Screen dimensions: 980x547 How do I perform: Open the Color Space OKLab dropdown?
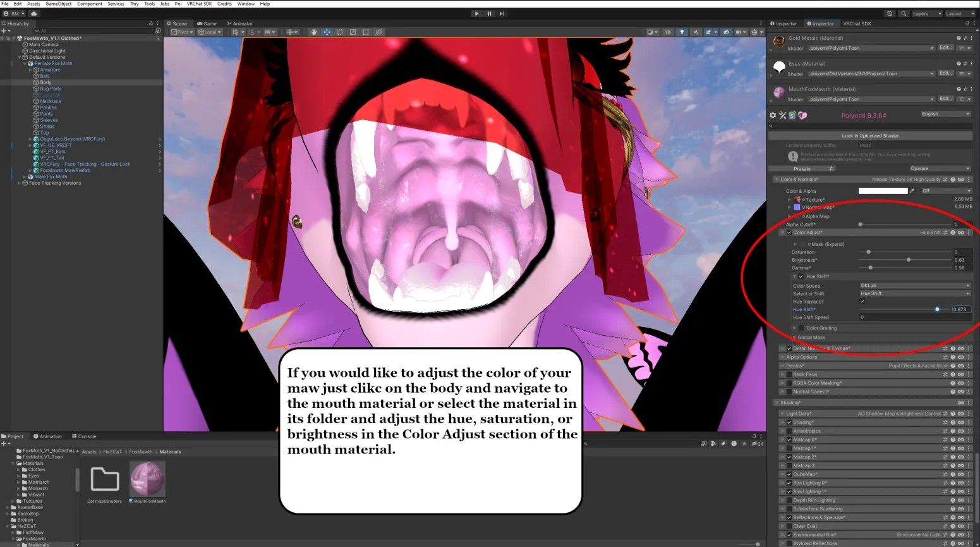click(914, 286)
